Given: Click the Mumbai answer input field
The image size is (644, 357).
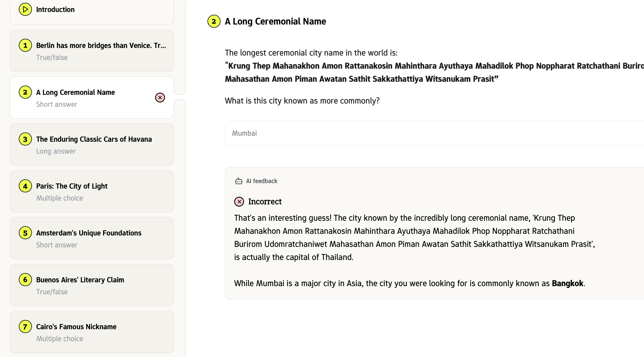Looking at the screenshot, I should coord(434,133).
